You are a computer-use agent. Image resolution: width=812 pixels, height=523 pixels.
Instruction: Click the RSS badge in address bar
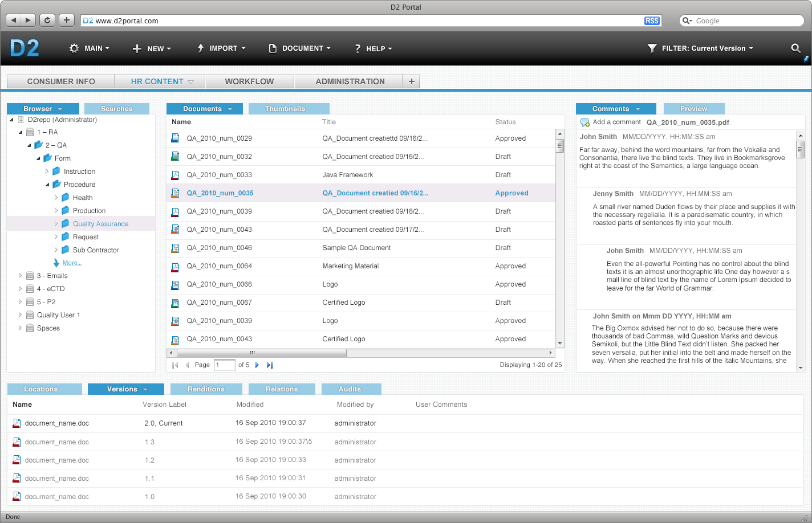pos(652,21)
